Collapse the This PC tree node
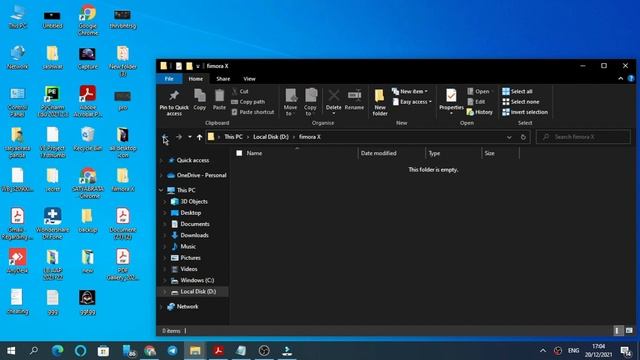The width and height of the screenshot is (640, 360). click(x=162, y=190)
